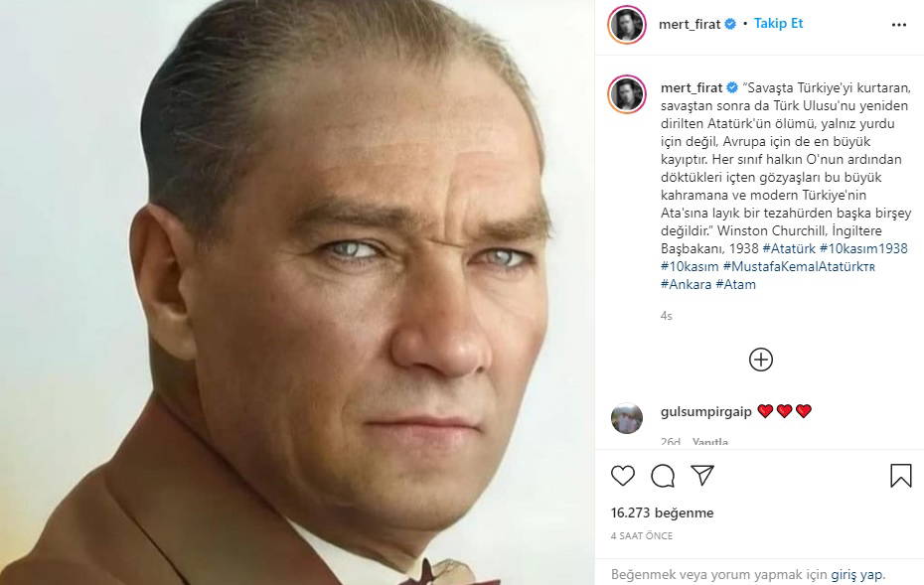This screenshot has width=924, height=585.
Task: Like the post with heart icon
Action: click(623, 476)
